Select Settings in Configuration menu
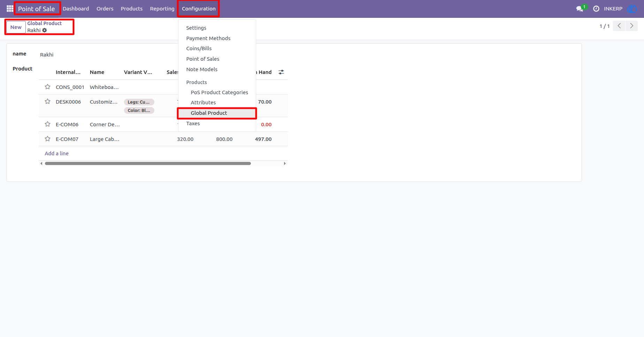The image size is (644, 337). [217, 28]
